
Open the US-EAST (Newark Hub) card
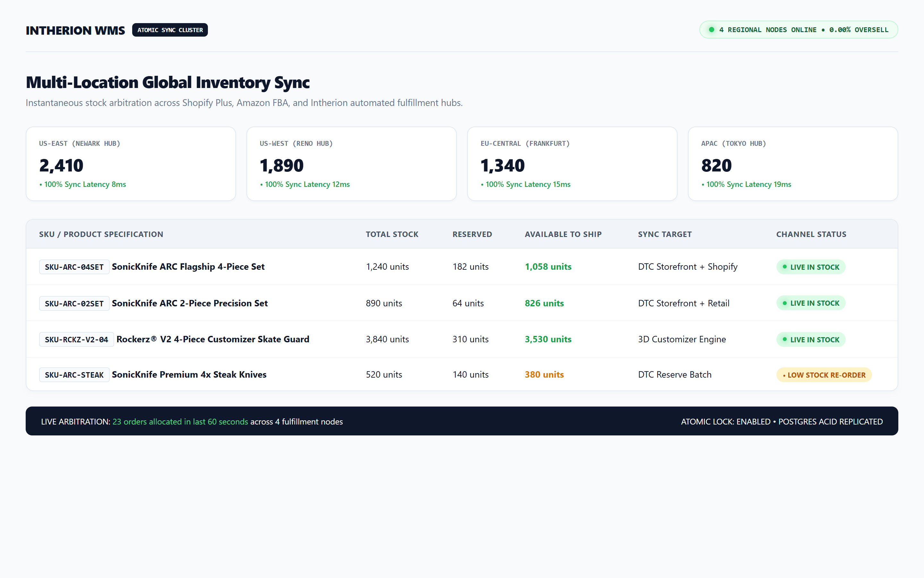click(131, 164)
